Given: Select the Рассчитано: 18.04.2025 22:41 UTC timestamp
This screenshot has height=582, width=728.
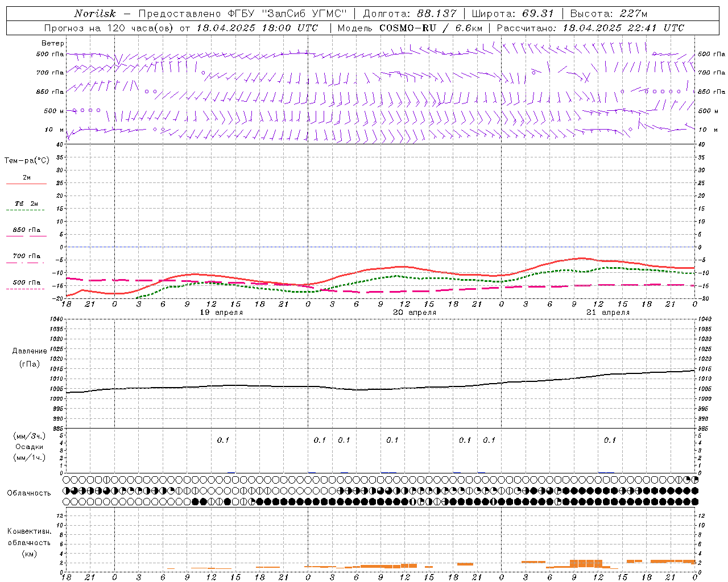Looking at the screenshot, I should point(590,28).
